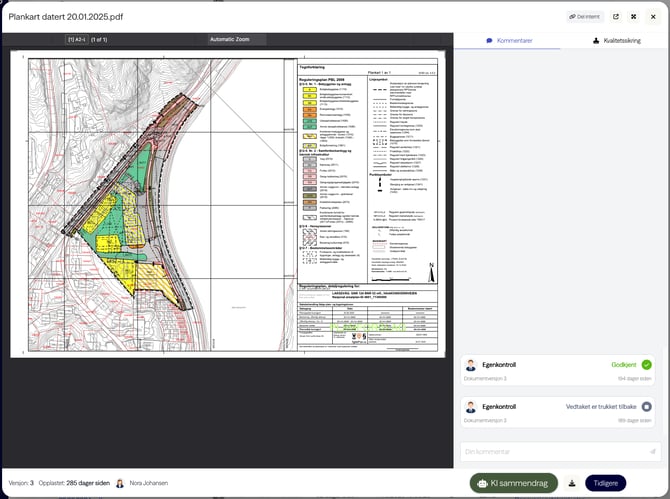The height and width of the screenshot is (499, 670).
Task: Close the Plankart document viewer
Action: point(652,17)
